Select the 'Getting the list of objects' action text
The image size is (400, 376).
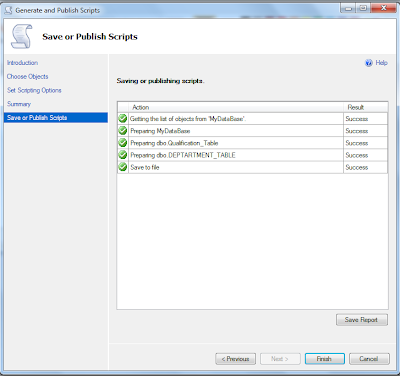[188, 119]
